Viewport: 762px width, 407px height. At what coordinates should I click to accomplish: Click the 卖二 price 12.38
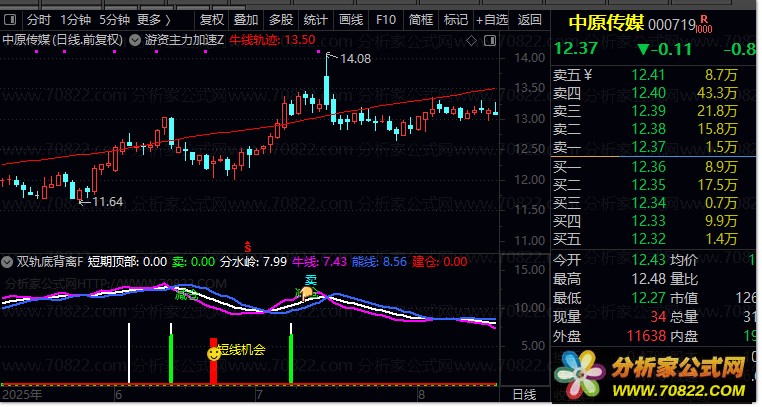(648, 129)
